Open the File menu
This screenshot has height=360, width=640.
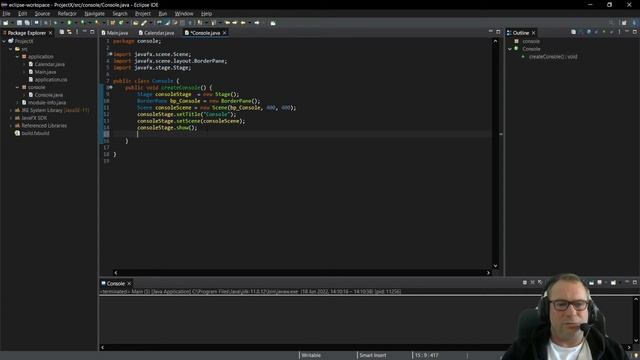6,14
